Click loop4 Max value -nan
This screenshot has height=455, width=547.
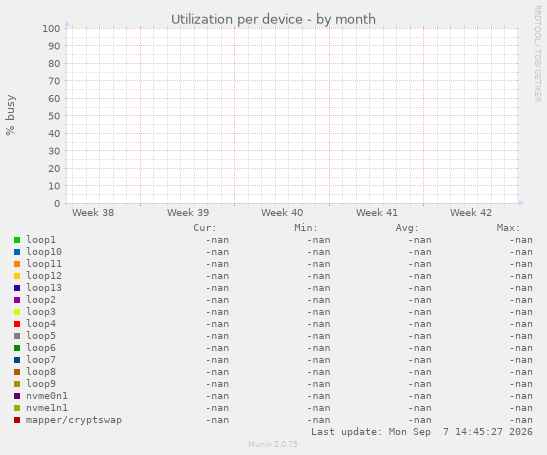tap(521, 324)
